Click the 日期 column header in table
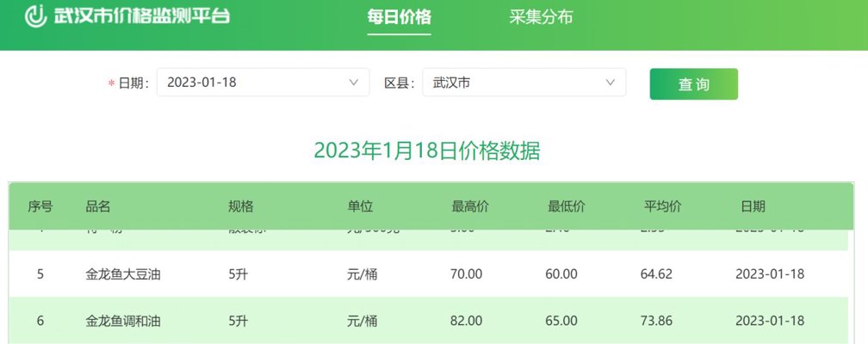 click(x=753, y=207)
